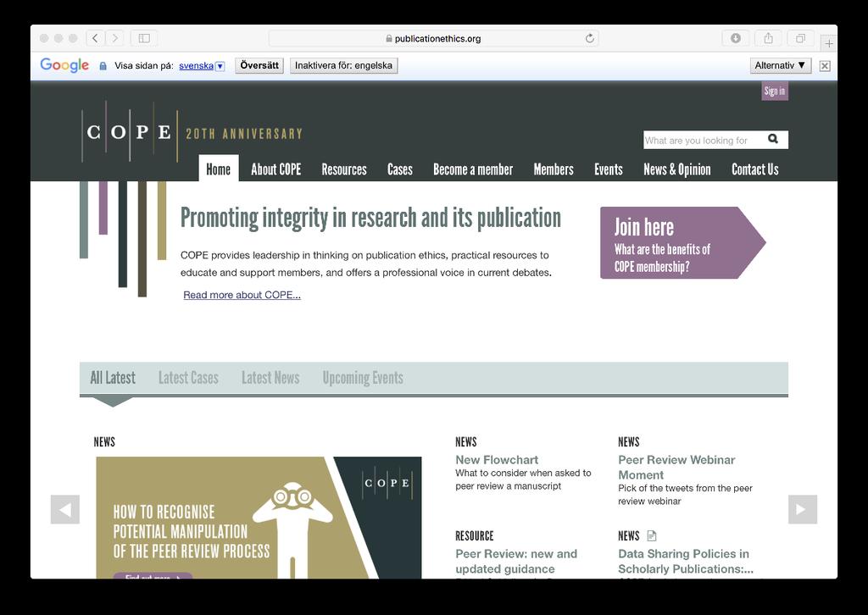Click the Promoting integrity in research heading

tap(370, 218)
